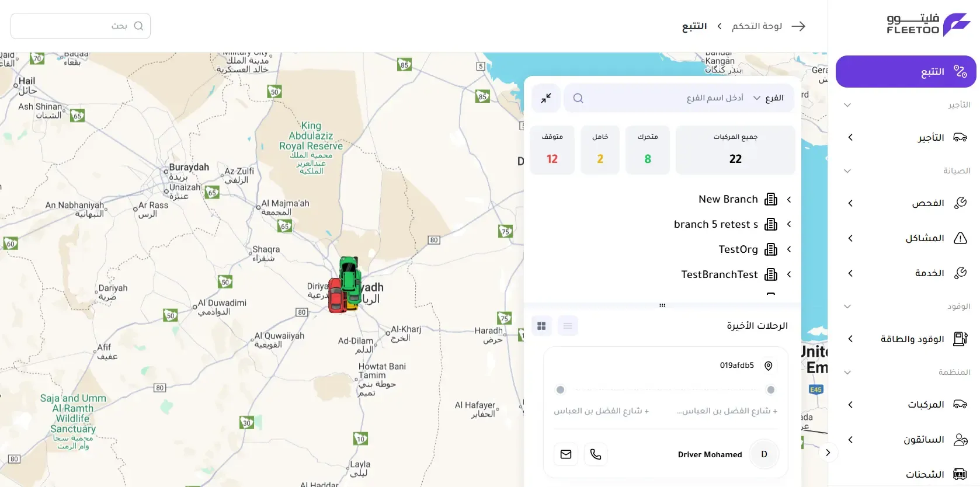Open the الشحنات menu item

point(906,474)
